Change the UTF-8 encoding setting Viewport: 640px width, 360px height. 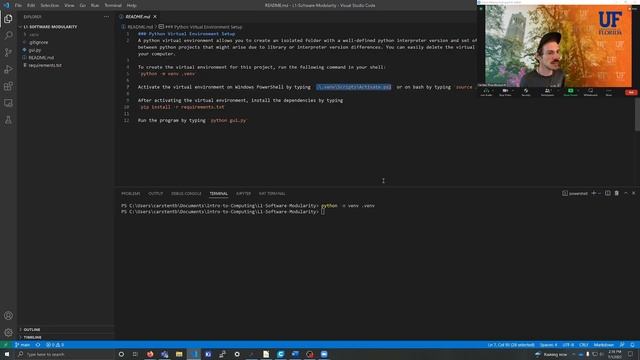(568, 345)
